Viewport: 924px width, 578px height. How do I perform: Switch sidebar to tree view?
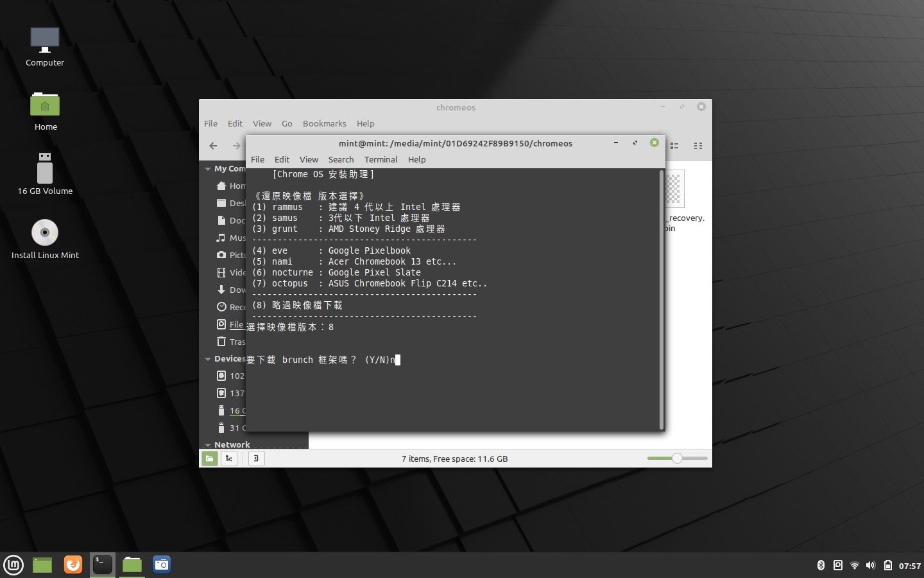point(229,459)
